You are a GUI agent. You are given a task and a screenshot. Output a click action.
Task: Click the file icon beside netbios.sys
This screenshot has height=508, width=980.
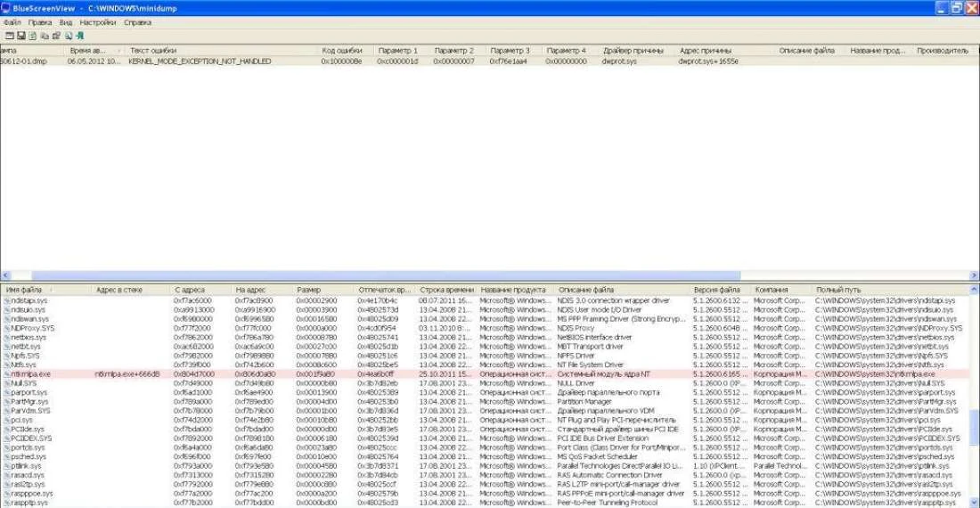coord(7,338)
